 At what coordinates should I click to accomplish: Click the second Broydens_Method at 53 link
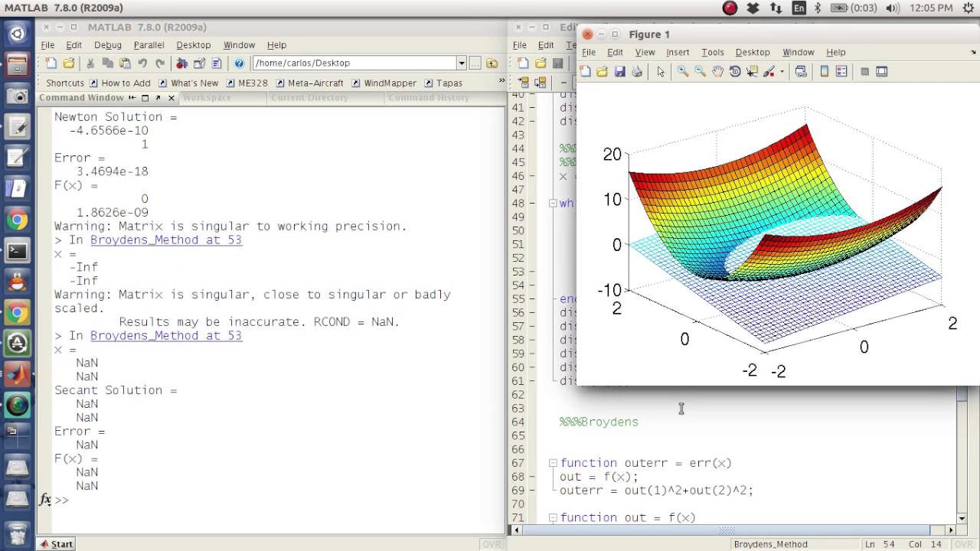pyautogui.click(x=166, y=335)
